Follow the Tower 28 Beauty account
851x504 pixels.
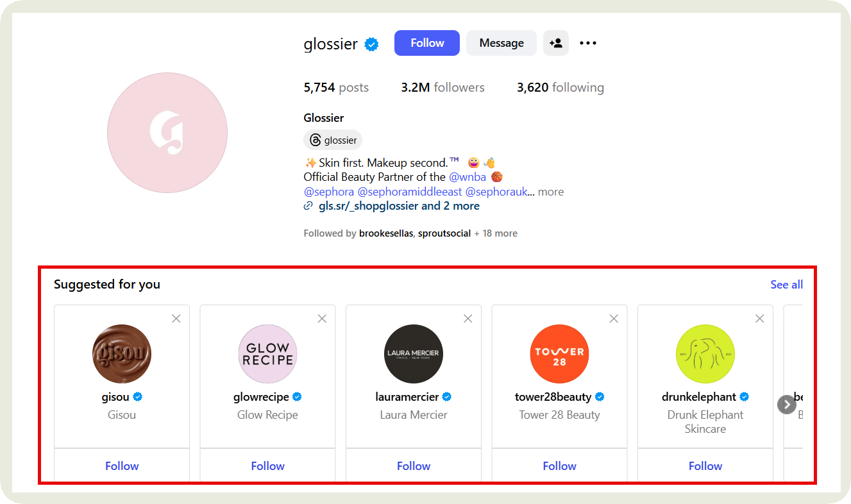tap(559, 466)
